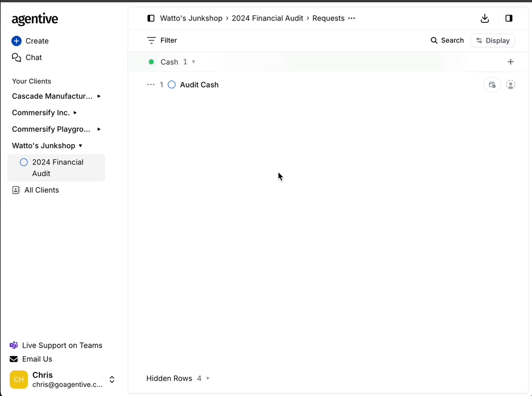Open the Filter options
Viewport: 532px width, 396px height.
(x=163, y=40)
